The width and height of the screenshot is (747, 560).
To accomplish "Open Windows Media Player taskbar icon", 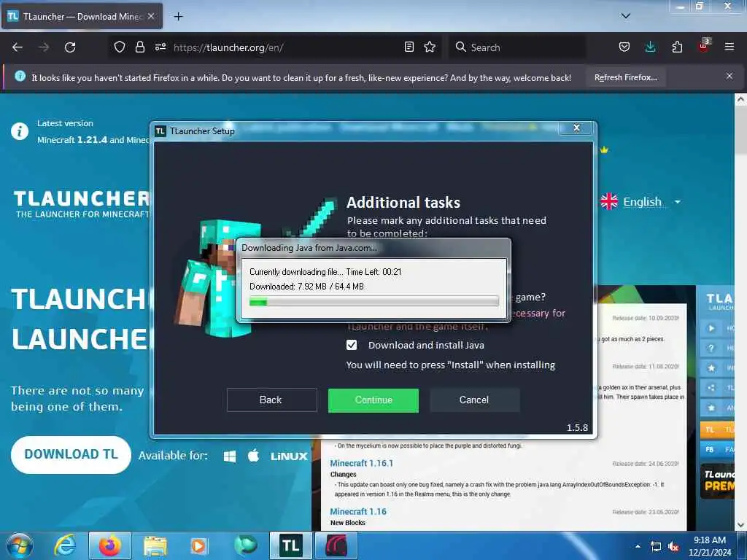I will (198, 545).
